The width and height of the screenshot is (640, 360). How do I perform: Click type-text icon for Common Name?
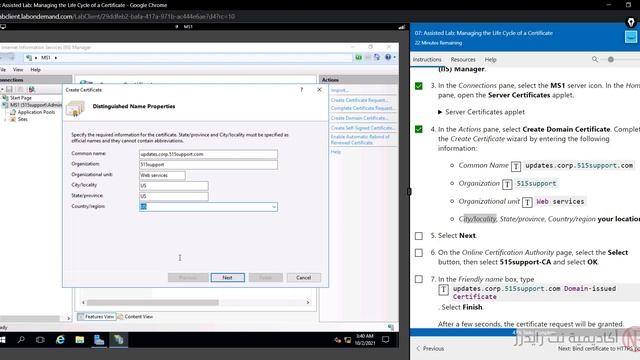click(516, 166)
